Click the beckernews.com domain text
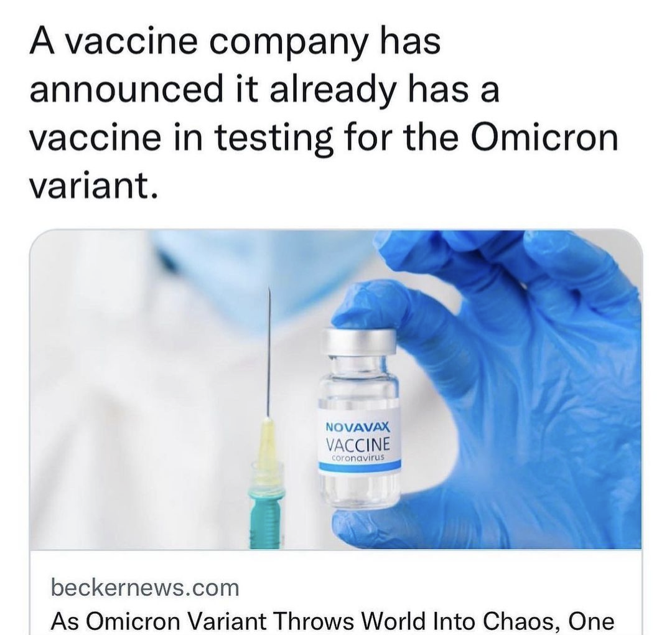The width and height of the screenshot is (672, 635). coord(145,588)
